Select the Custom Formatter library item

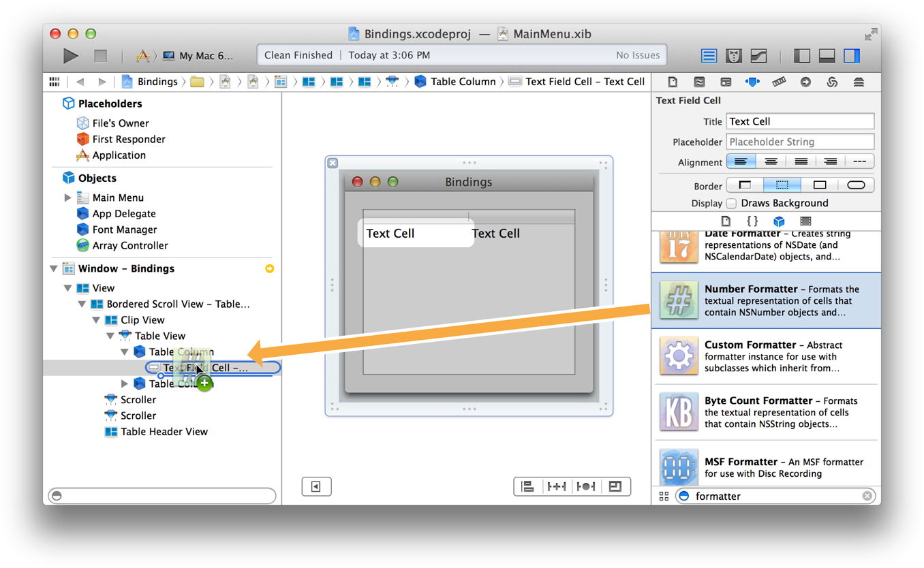766,356
